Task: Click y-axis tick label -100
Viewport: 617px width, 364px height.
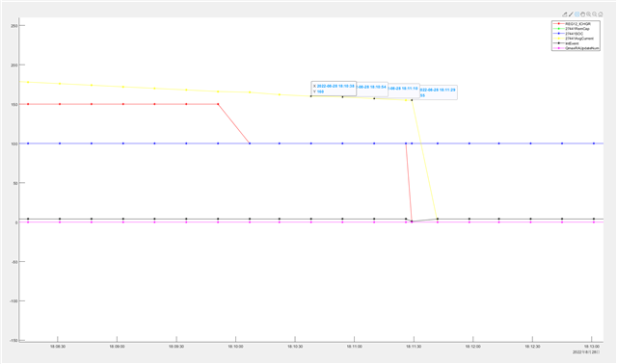Action: pos(13,301)
